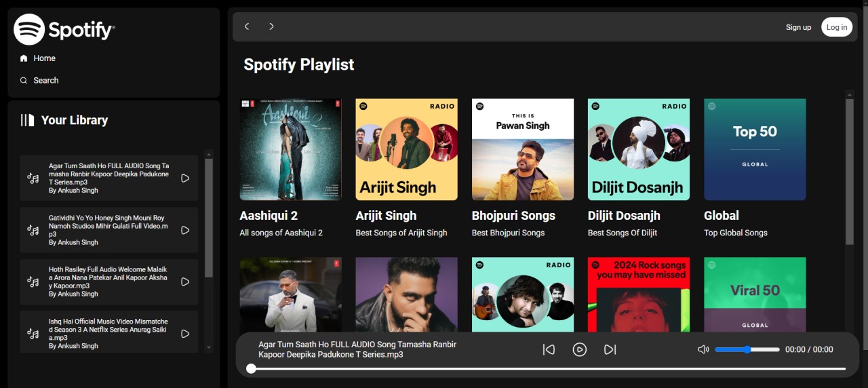Click the playlist area vertical scrollbar
Image resolution: width=868 pixels, height=388 pixels.
tap(850, 172)
